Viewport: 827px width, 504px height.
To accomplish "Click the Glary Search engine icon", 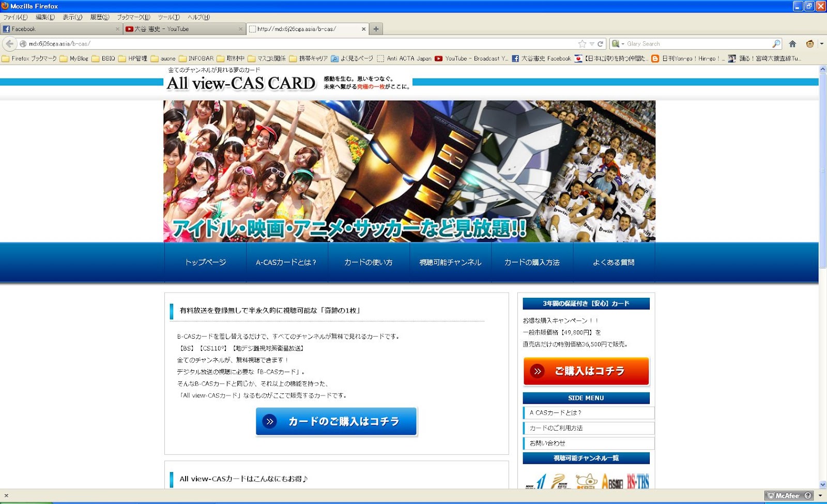I will (x=616, y=44).
